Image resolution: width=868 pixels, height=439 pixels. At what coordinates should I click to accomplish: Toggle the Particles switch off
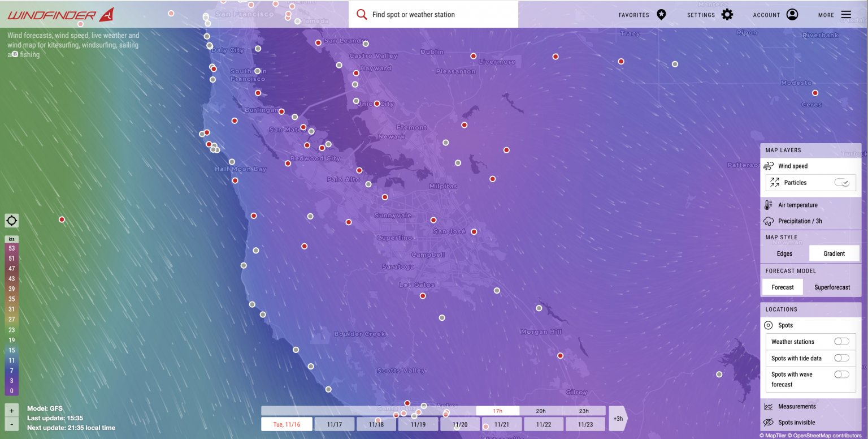[x=843, y=183]
